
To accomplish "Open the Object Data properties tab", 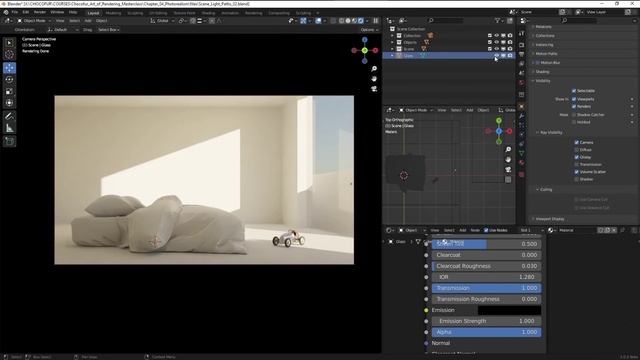I will (x=522, y=153).
